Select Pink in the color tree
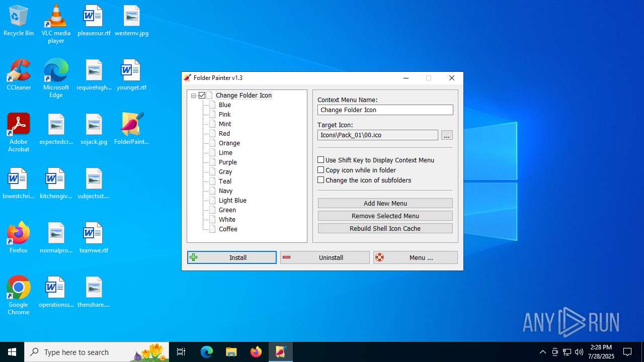Image resolution: width=644 pixels, height=362 pixels. click(225, 115)
